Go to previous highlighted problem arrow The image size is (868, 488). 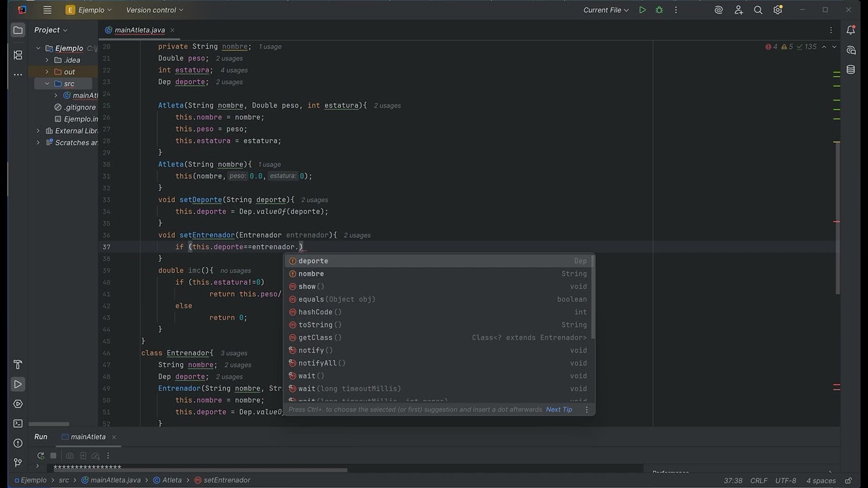pyautogui.click(x=824, y=47)
